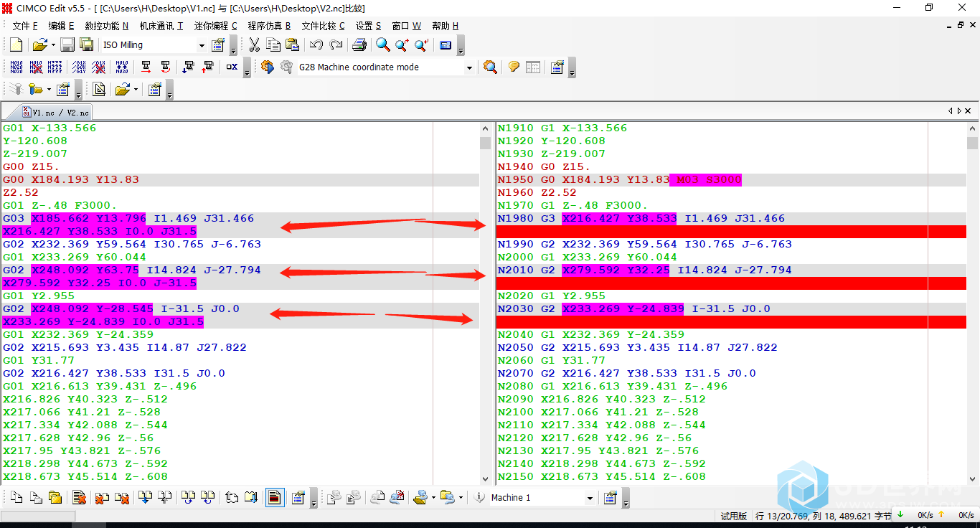Click the compare settings notepad icon in bottom toolbar
The width and height of the screenshot is (980, 528).
(x=298, y=497)
